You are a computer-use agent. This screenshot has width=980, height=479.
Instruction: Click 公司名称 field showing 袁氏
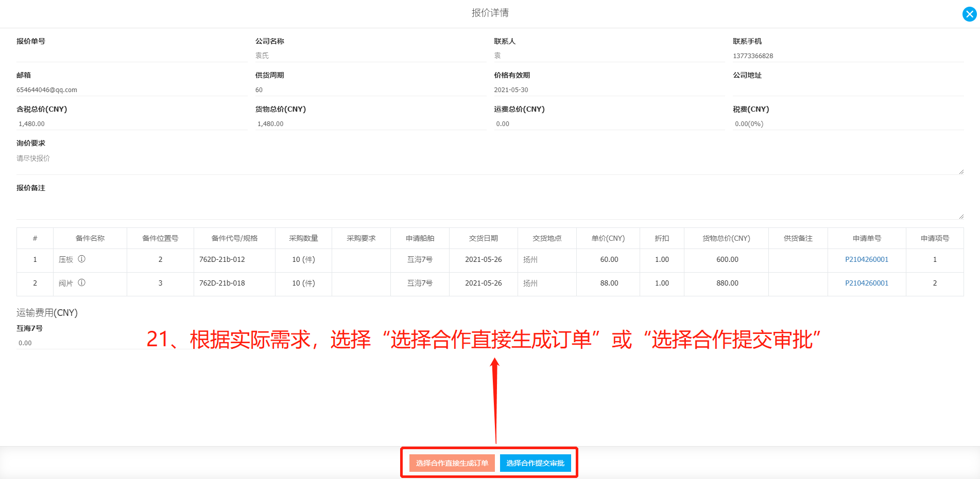371,56
